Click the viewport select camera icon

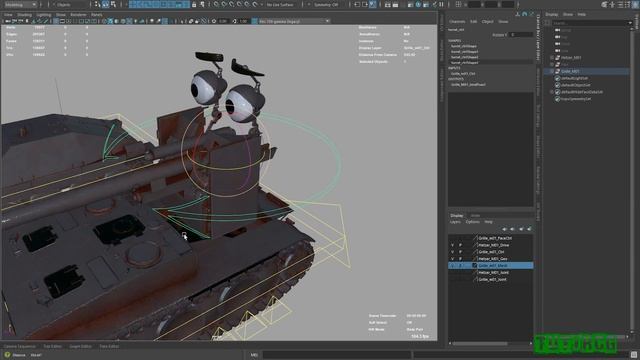pos(8,21)
